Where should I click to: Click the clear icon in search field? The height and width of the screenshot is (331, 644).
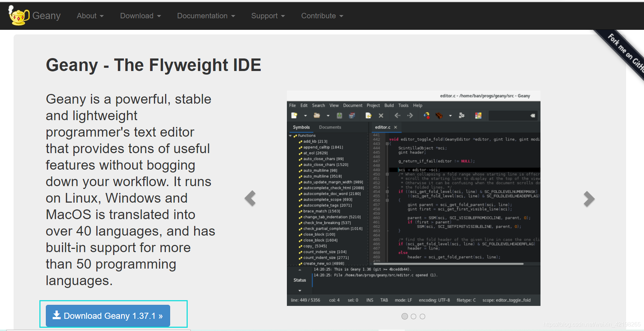pos(533,115)
